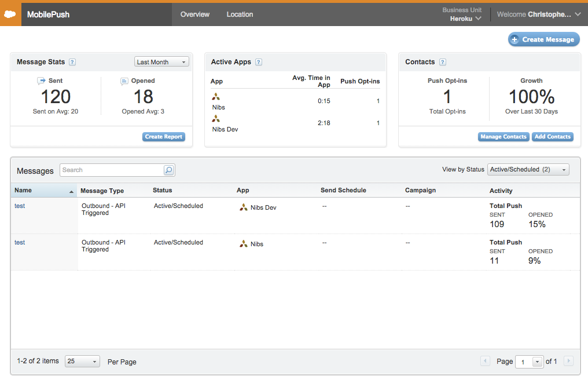This screenshot has height=383, width=588.
Task: Click the Opened message icon in Message Stats
Action: coord(124,81)
